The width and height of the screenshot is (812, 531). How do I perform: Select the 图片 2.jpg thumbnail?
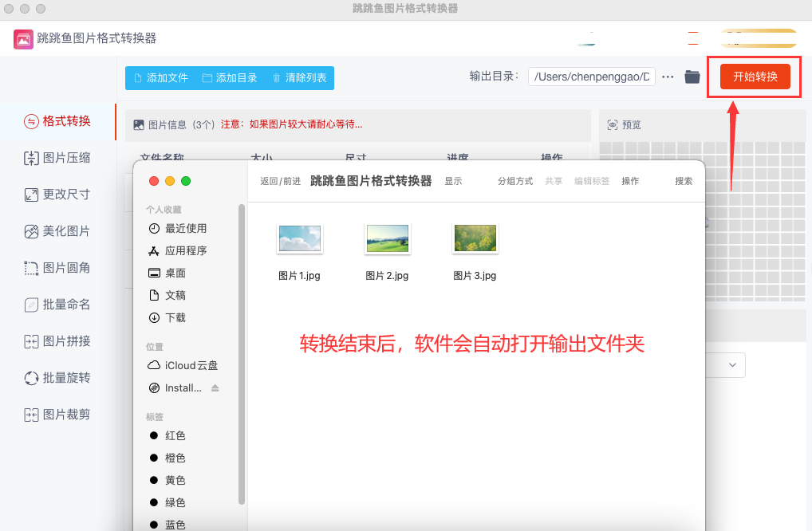[388, 238]
